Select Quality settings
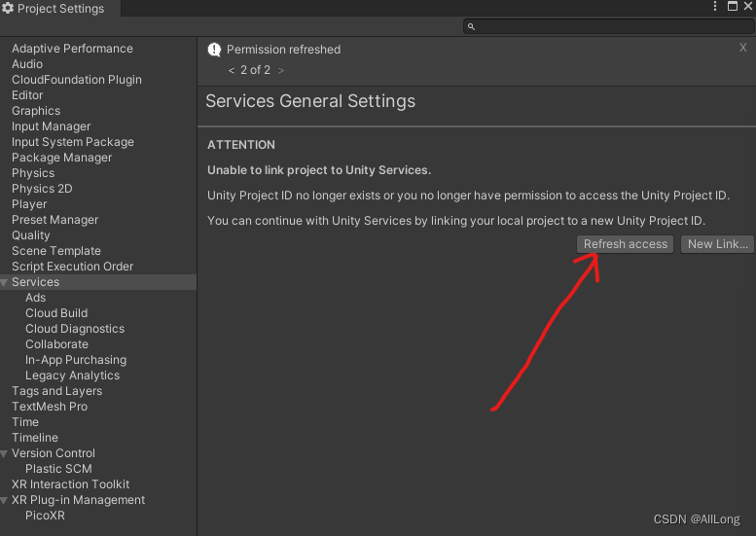Screen dimensions: 756x536 (31, 235)
